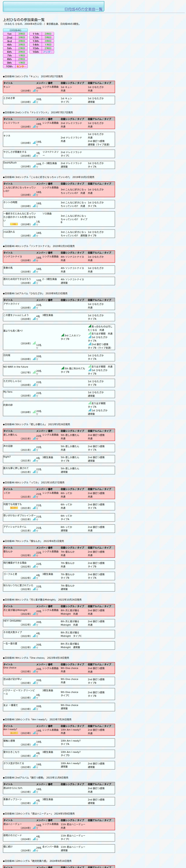Click the triangle icon in ゴーフルと君 row
This screenshot has height=868, width=186.
tap(34, 578)
